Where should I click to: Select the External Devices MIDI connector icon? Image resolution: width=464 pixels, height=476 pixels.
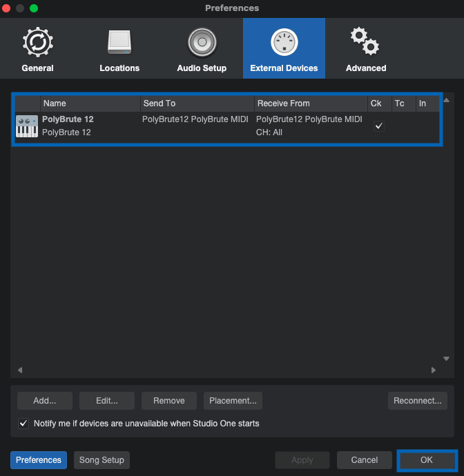(x=284, y=42)
